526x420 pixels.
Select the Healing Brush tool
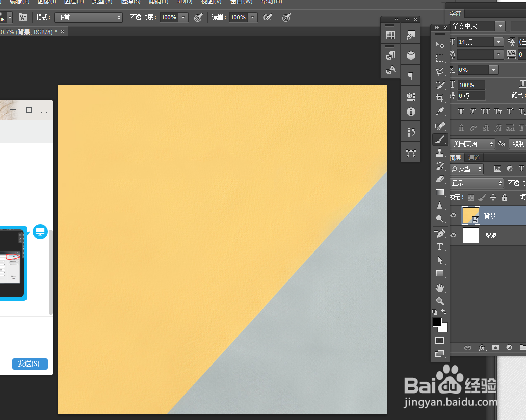[440, 126]
